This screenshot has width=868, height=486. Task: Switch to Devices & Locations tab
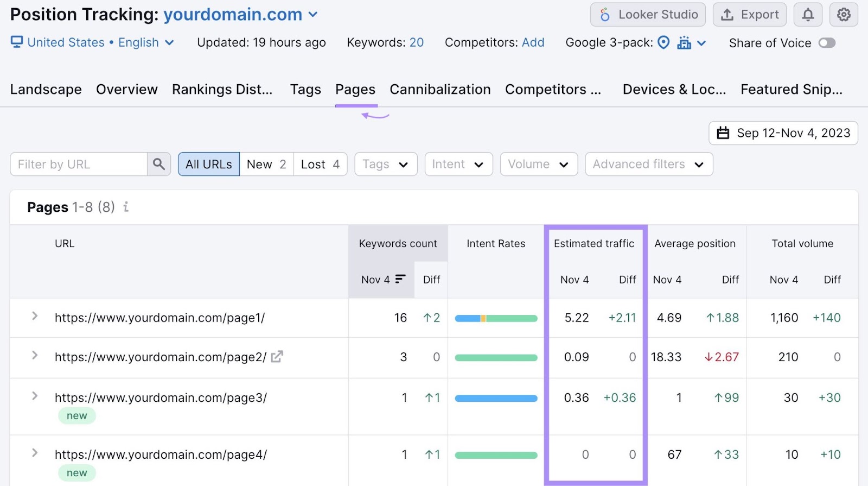click(674, 89)
